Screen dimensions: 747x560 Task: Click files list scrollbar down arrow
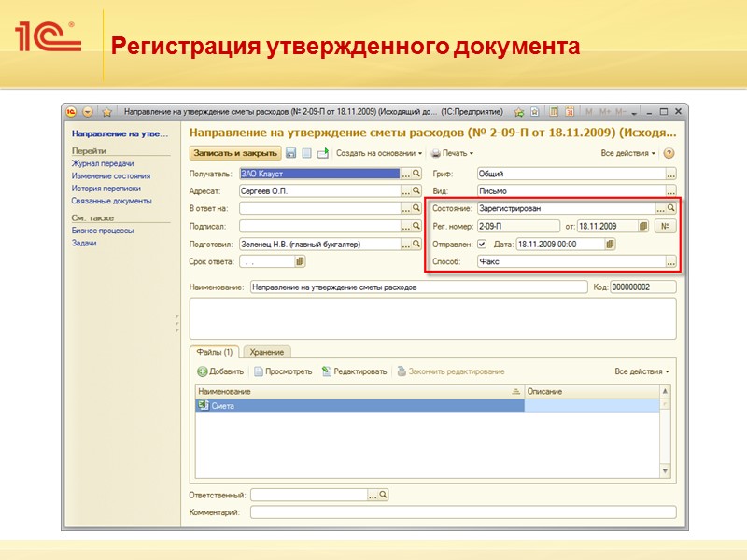pos(665,471)
